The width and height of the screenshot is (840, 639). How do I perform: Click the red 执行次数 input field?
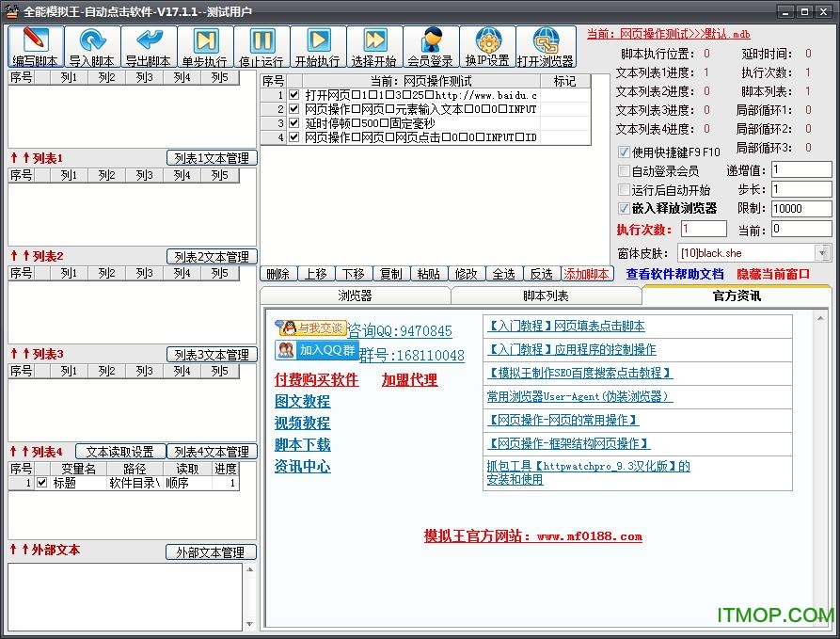click(704, 229)
